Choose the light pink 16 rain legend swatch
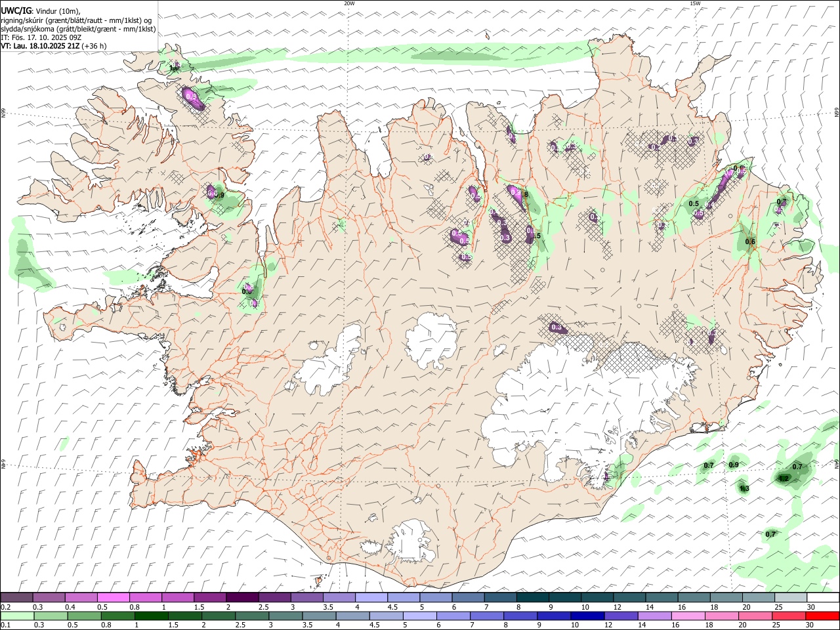 pos(688,616)
